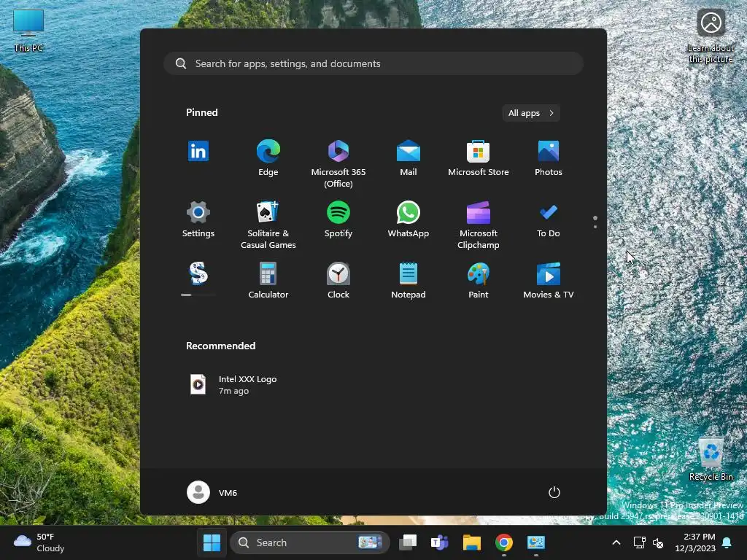Open Movies & TV

(x=549, y=281)
